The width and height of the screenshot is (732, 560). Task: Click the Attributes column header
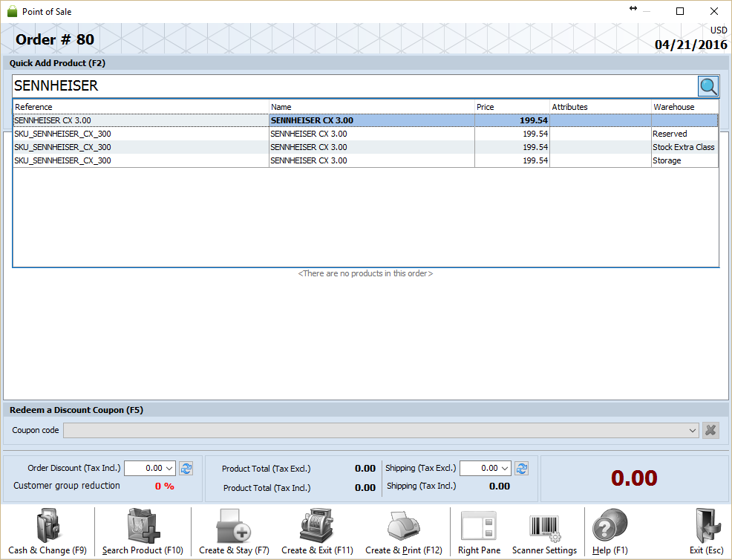(601, 107)
